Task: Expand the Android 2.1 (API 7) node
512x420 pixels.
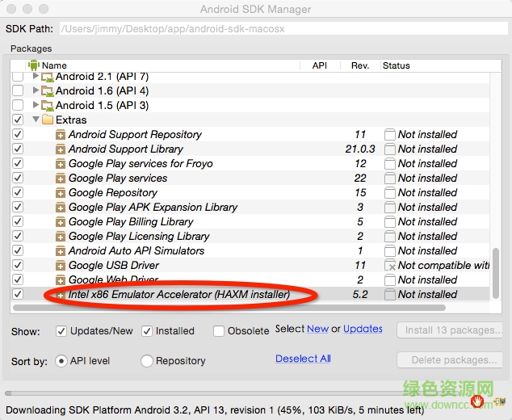Action: click(36, 77)
